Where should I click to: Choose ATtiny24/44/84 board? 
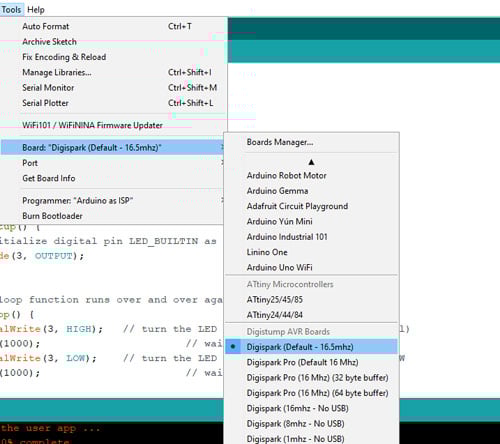coord(312,315)
